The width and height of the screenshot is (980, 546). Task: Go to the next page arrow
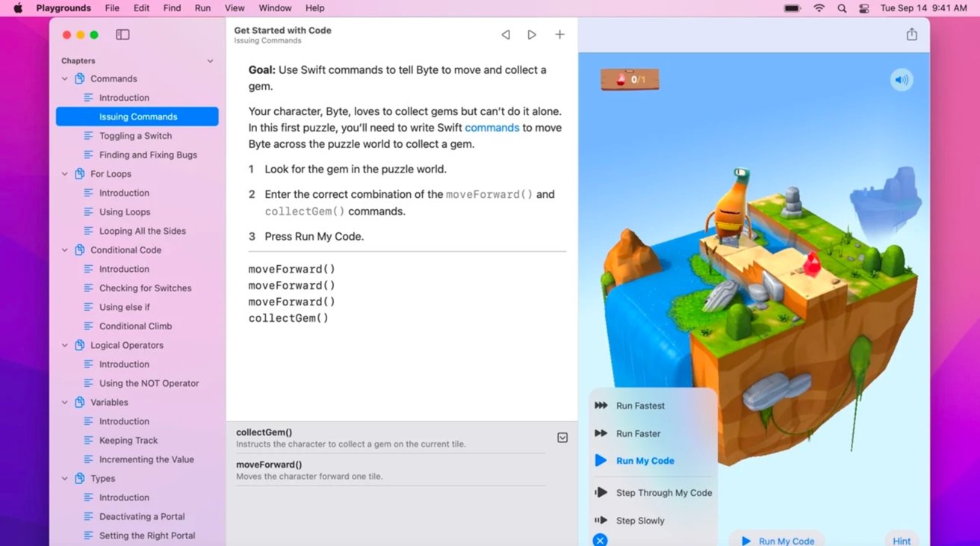coord(532,34)
